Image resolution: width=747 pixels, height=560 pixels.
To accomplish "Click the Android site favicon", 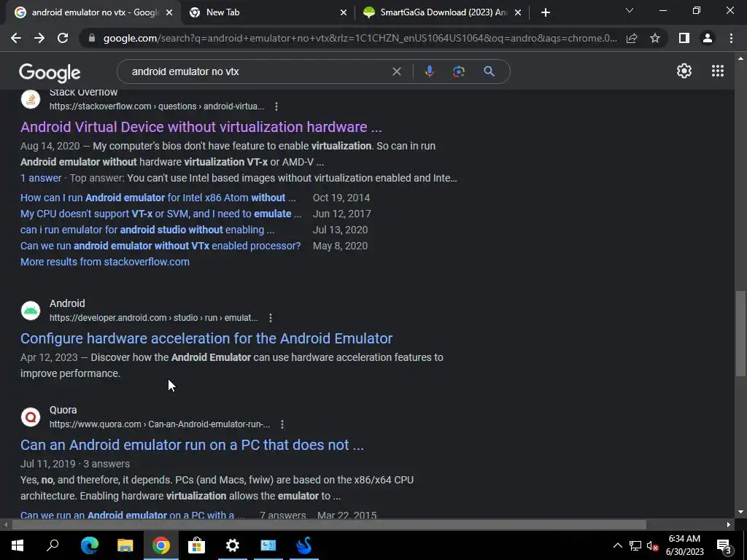I will pyautogui.click(x=31, y=311).
